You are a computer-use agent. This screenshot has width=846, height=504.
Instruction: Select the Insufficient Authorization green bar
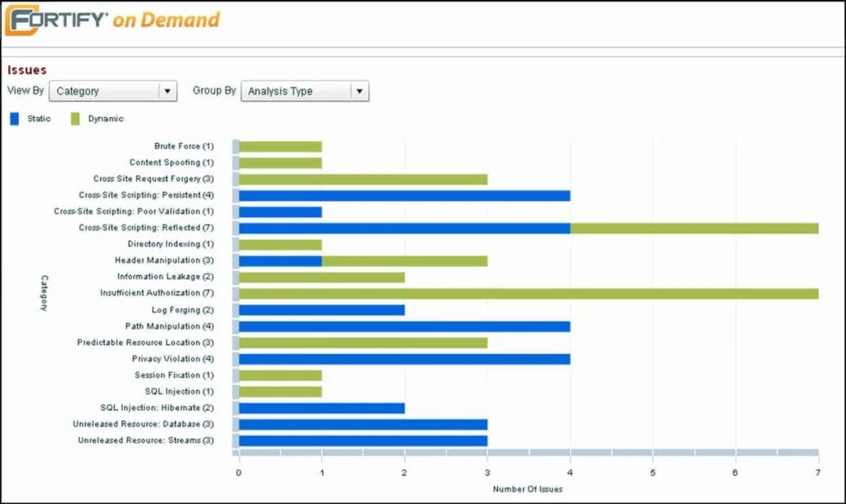coord(529,293)
